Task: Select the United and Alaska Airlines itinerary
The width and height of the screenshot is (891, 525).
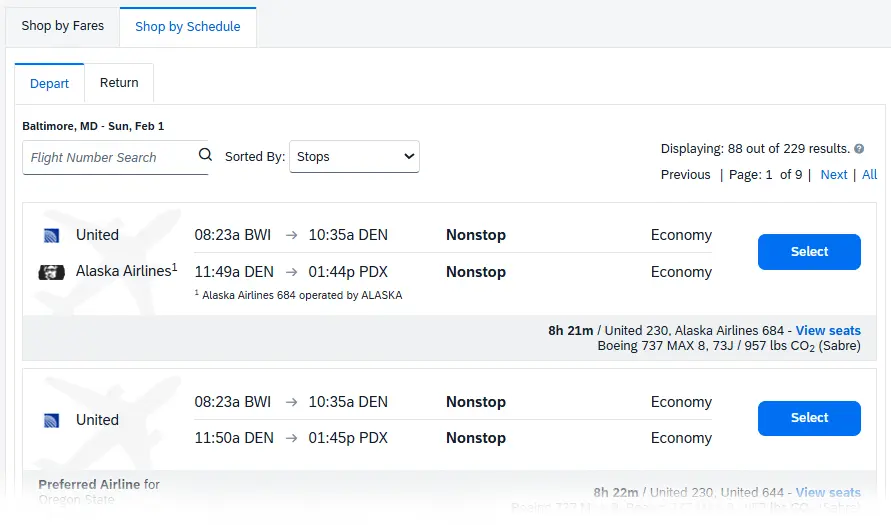Action: [x=809, y=252]
